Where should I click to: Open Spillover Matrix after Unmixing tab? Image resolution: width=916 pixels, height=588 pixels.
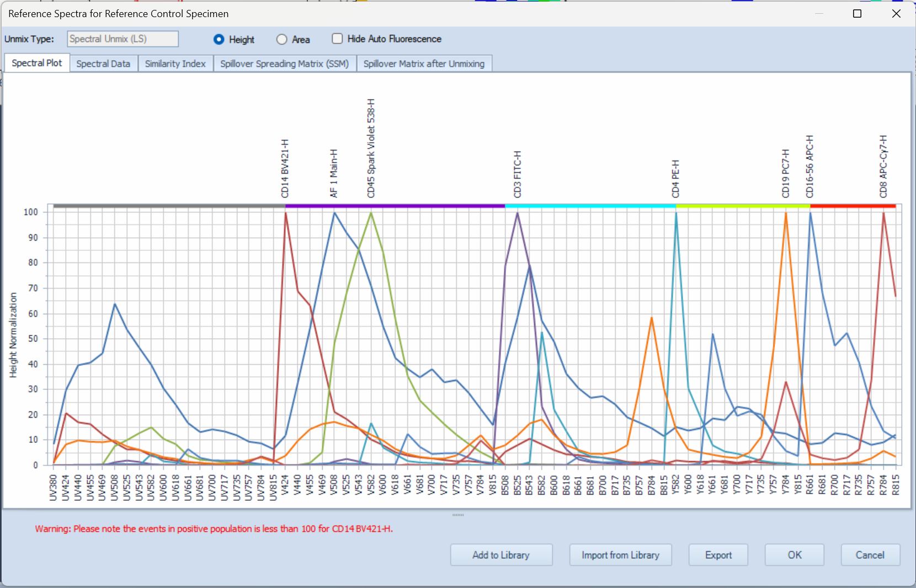424,63
